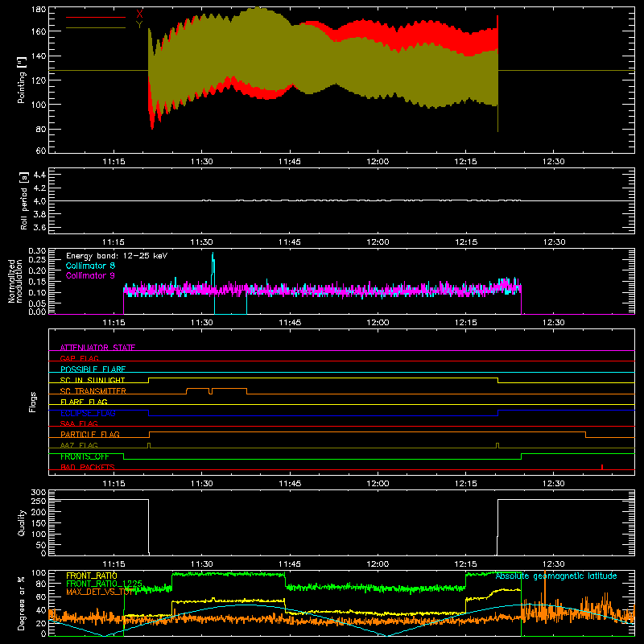The image size is (644, 644).
Task: Click the red BAD_PACKETS spike near 12:38
Action: (601, 467)
